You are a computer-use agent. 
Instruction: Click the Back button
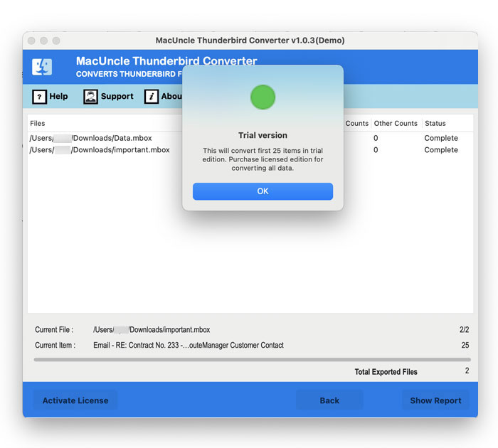pos(329,400)
